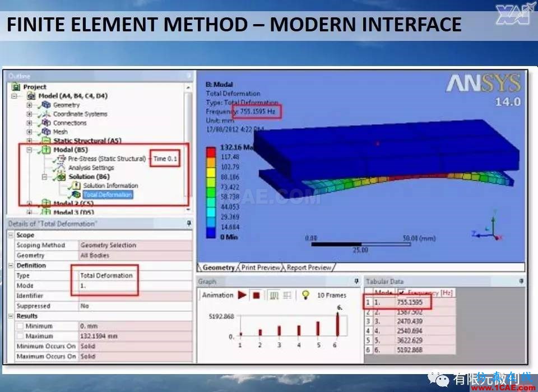Expand the Connections node
Screen dimensions: 538x392
point(29,123)
